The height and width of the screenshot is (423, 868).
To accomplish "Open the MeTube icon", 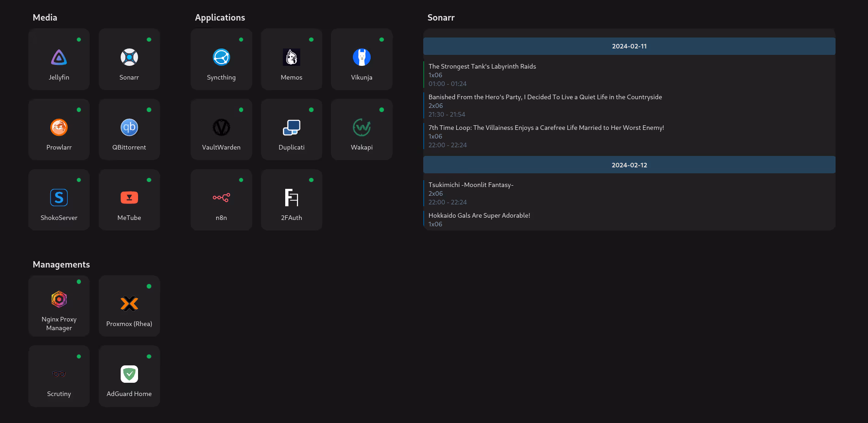I will tap(129, 198).
